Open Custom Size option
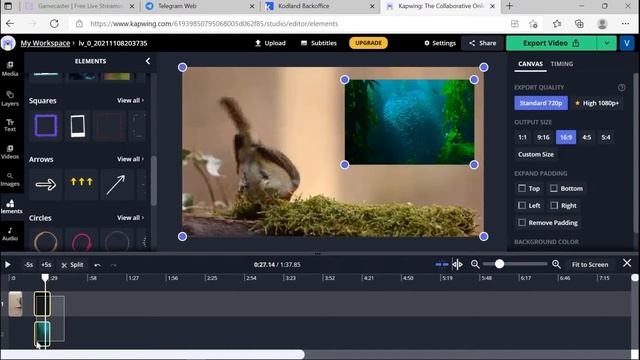Viewport: 640px width, 360px height. (x=536, y=154)
